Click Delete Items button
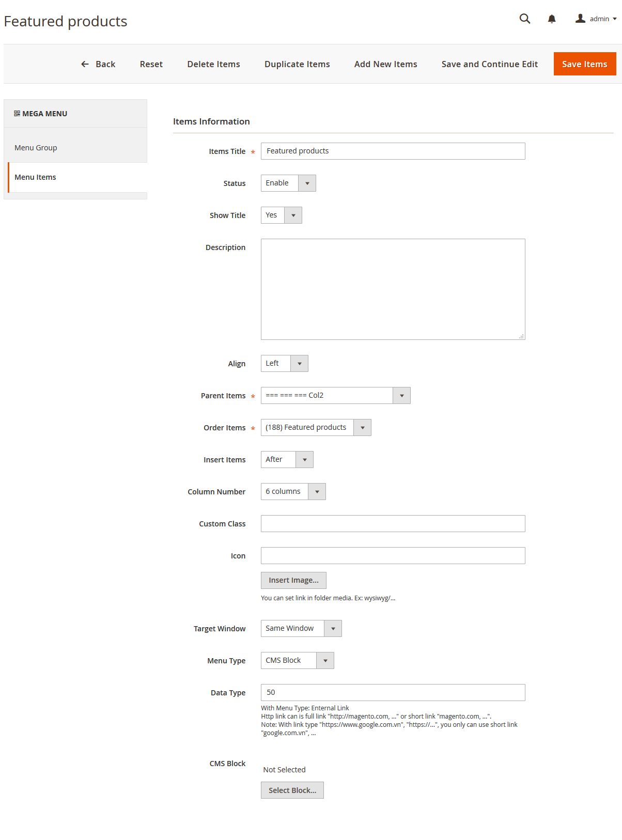Screen dimensions: 622x840 214,64
